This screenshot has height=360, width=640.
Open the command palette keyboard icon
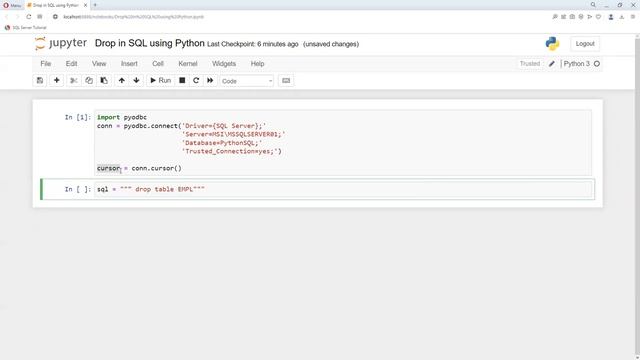point(286,80)
